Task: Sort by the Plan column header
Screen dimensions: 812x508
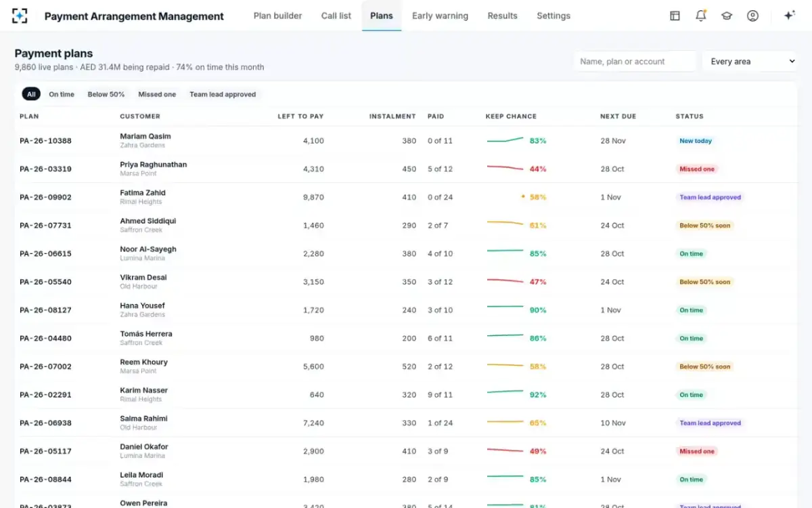Action: (x=29, y=117)
